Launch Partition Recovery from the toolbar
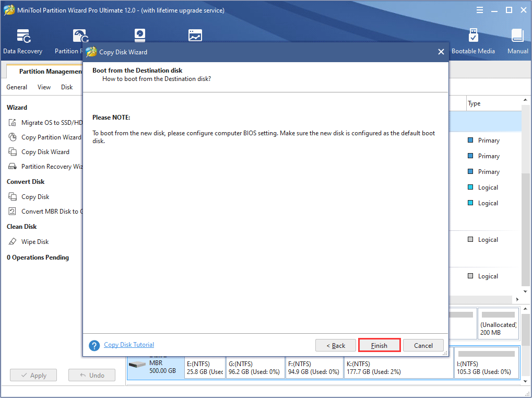This screenshot has width=532, height=398. pos(69,41)
